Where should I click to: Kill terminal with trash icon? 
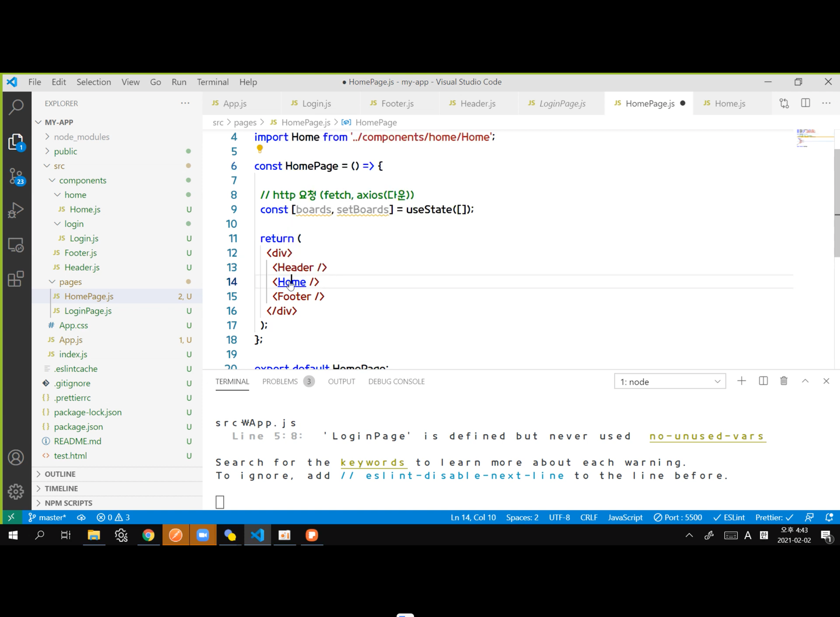[784, 381]
